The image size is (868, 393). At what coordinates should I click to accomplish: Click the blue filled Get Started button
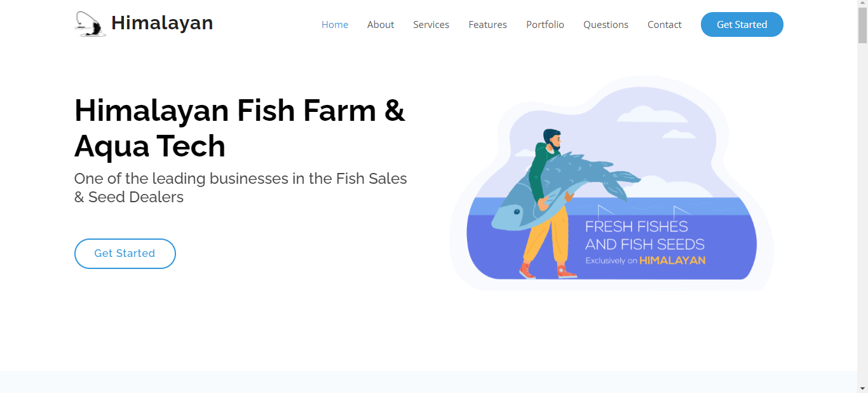[x=742, y=24]
